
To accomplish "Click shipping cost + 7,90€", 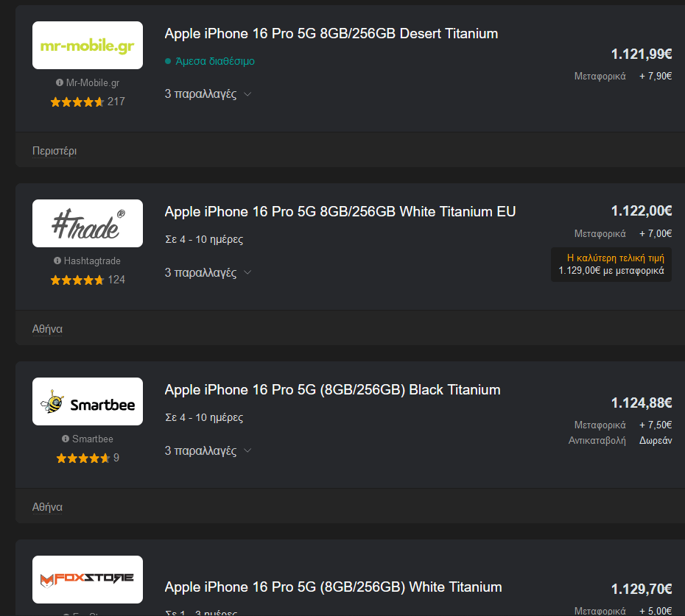I will pyautogui.click(x=656, y=76).
